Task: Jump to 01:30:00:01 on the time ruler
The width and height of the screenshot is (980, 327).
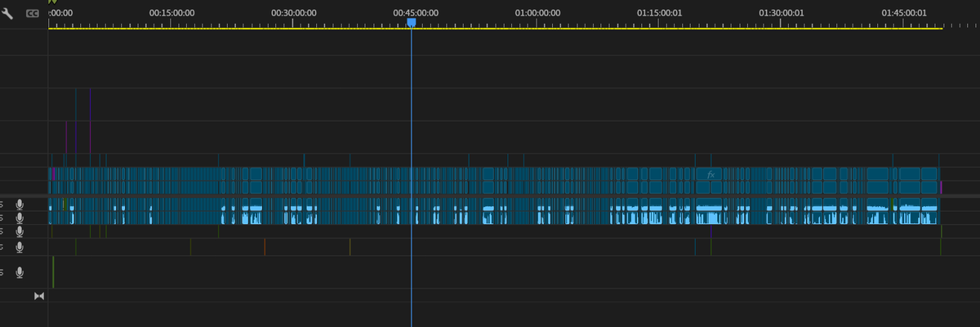Action: (782, 13)
